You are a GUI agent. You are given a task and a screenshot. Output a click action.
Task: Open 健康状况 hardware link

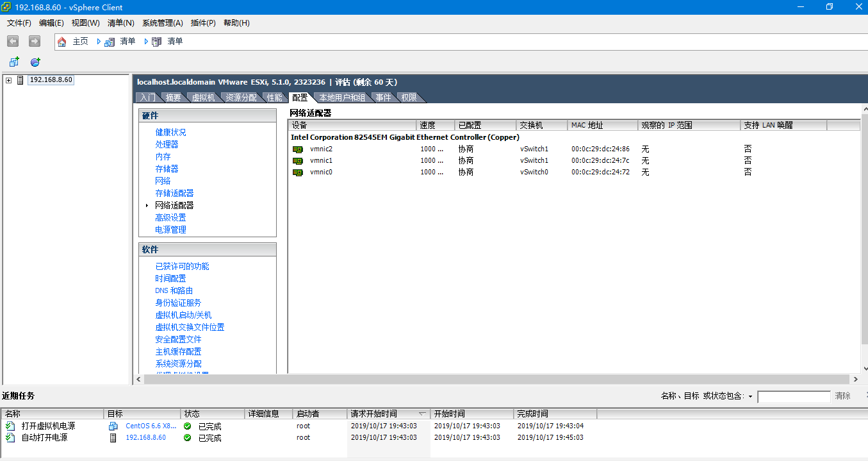tap(170, 132)
